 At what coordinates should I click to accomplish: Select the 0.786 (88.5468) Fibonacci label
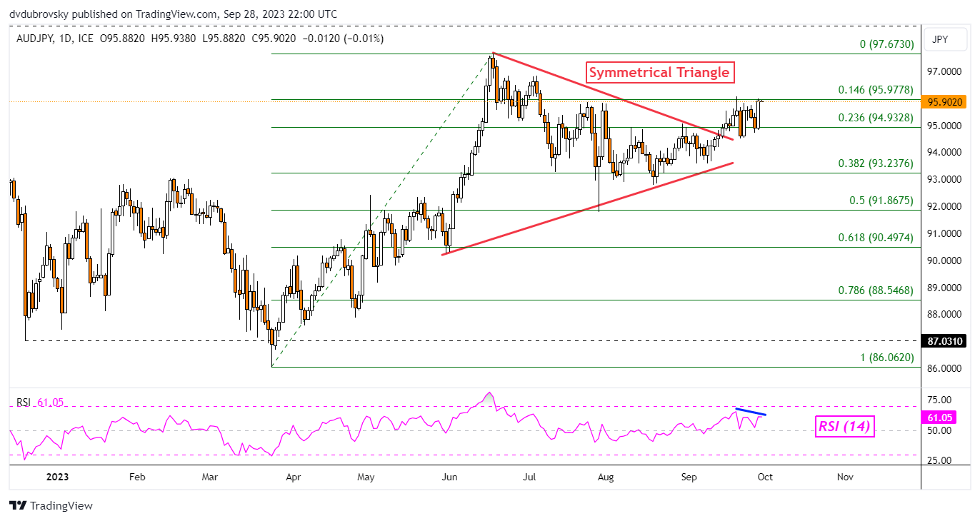pyautogui.click(x=876, y=290)
